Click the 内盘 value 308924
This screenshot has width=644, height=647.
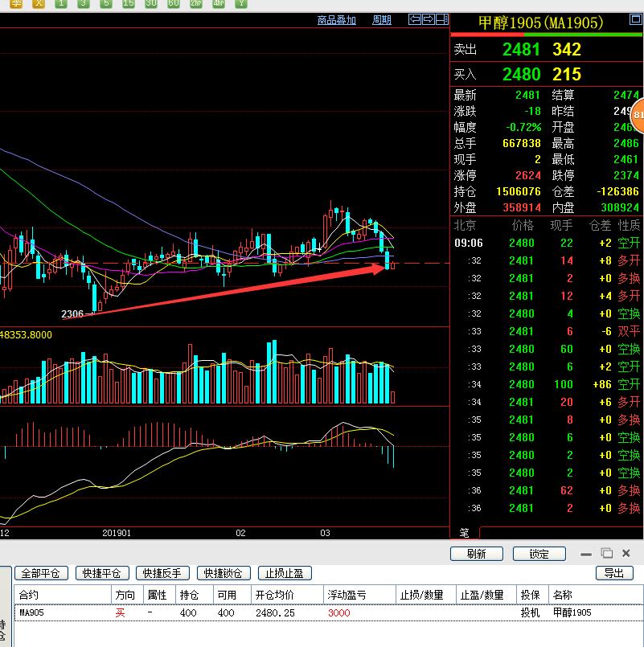[x=620, y=207]
